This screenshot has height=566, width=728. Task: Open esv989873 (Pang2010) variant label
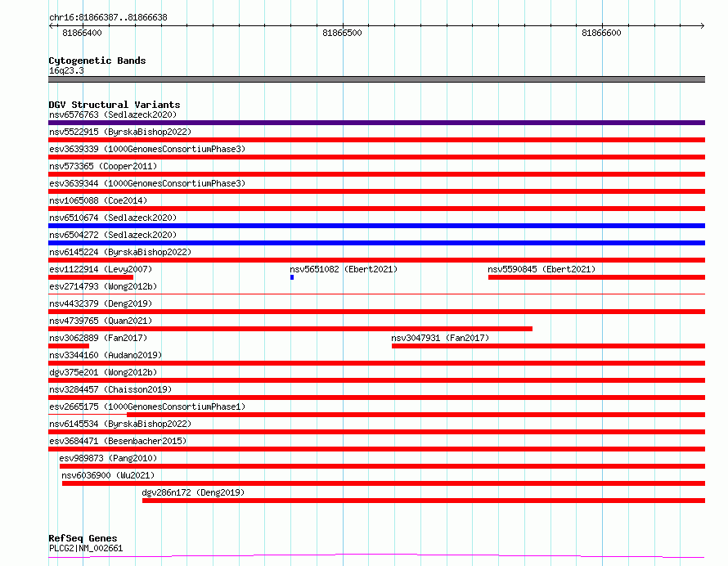108,458
